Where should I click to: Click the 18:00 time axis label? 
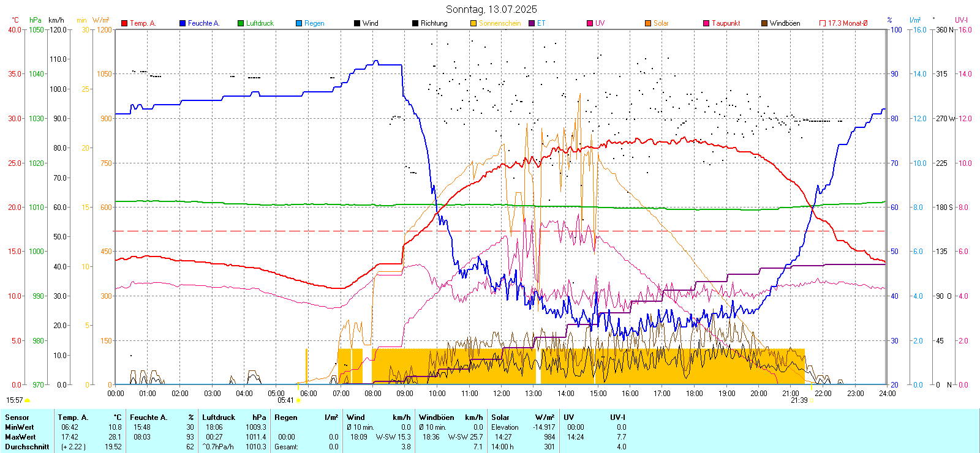click(694, 394)
